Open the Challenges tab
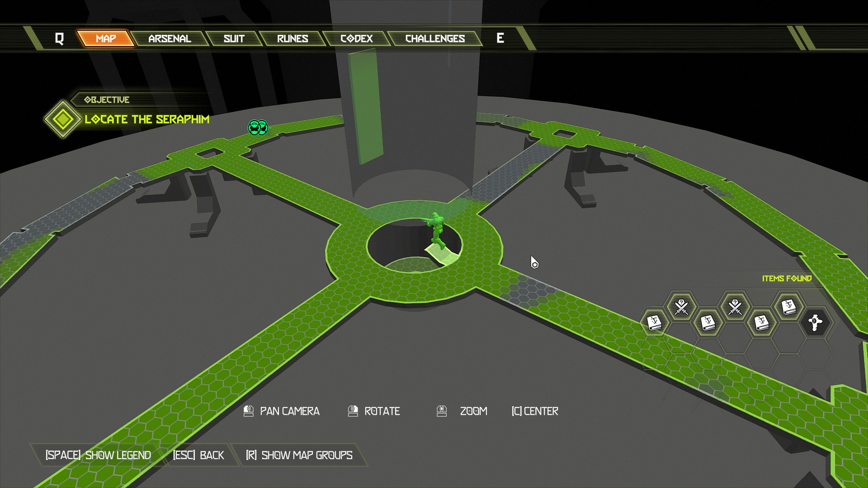The width and height of the screenshot is (868, 488). point(434,39)
